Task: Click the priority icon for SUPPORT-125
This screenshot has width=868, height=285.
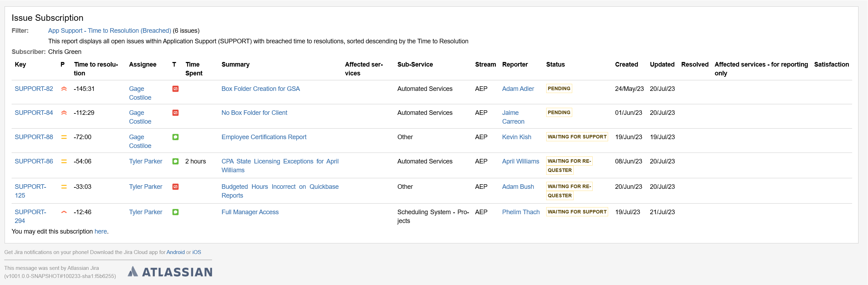Action: 64,187
